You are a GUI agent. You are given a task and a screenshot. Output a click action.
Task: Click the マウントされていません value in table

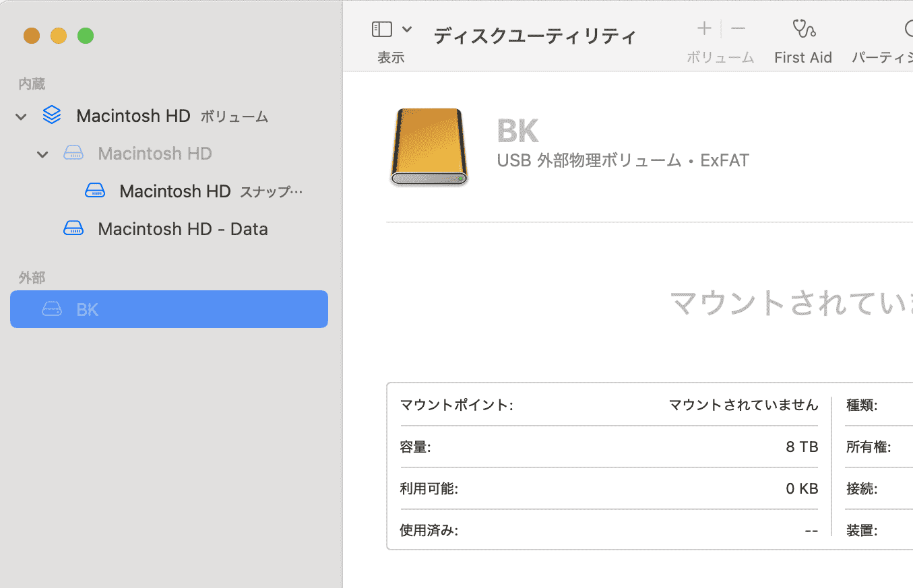point(743,405)
